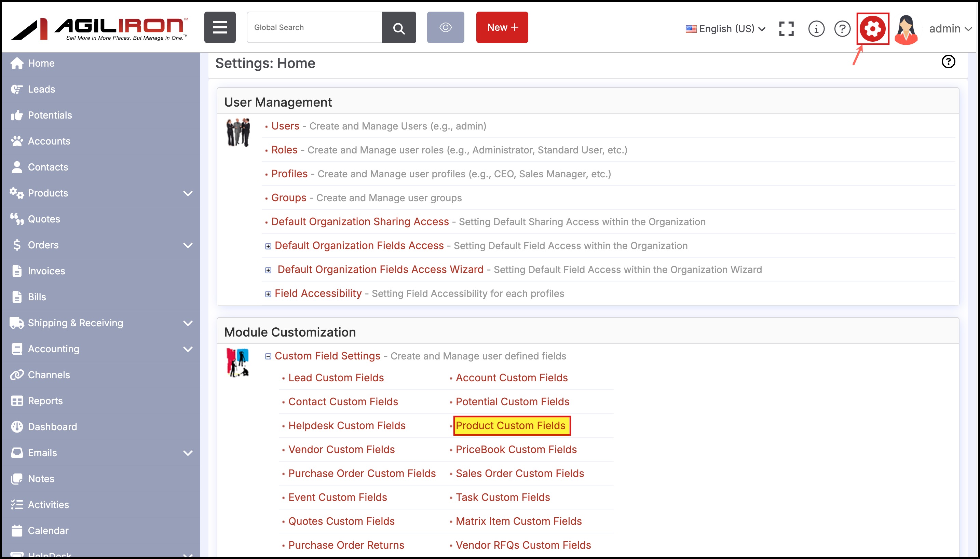Expand Default Organization Fields Access

coord(268,246)
